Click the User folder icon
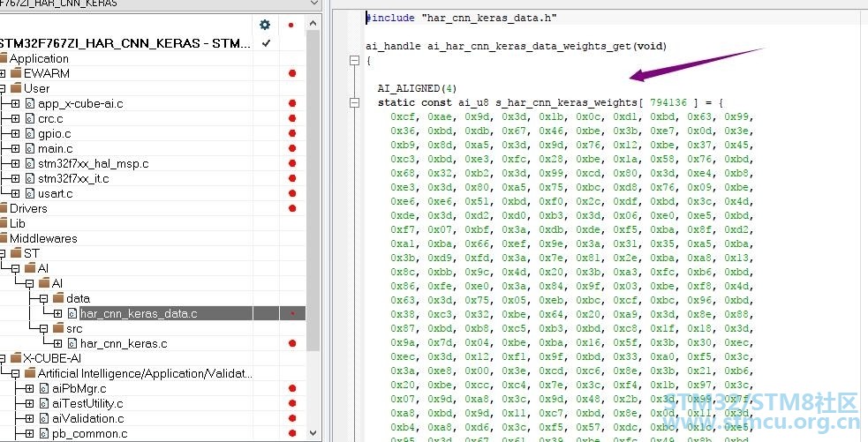The image size is (868, 442). pyautogui.click(x=16, y=88)
